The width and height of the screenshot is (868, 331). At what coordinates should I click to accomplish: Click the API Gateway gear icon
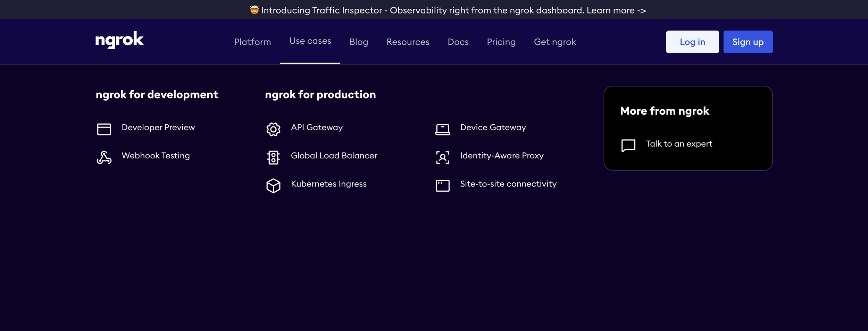273,129
